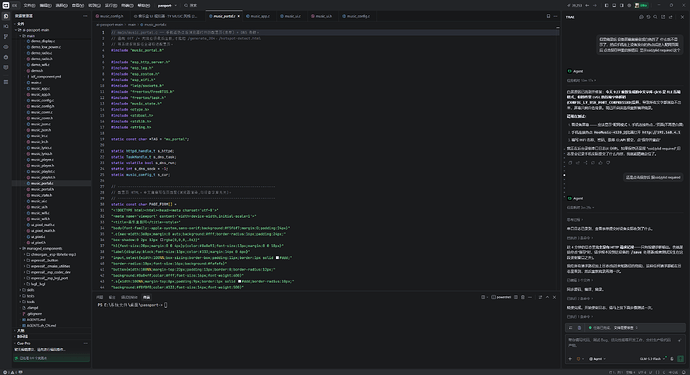Click the user avatar in the title bar
The width and height of the screenshot is (690, 375).
(x=637, y=5)
